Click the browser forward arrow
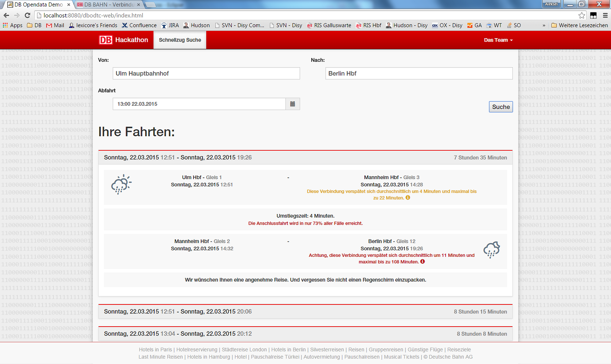The width and height of the screenshot is (611, 364). point(17,15)
